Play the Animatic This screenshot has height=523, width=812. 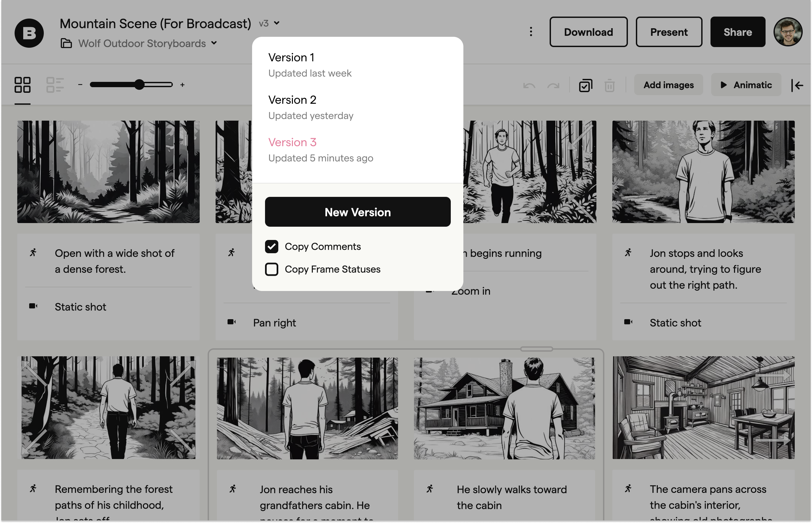pyautogui.click(x=746, y=85)
